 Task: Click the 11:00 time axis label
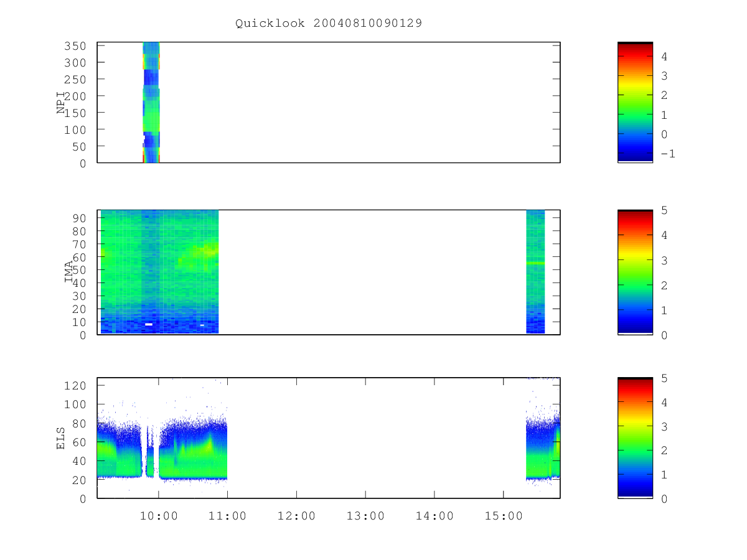pyautogui.click(x=227, y=516)
